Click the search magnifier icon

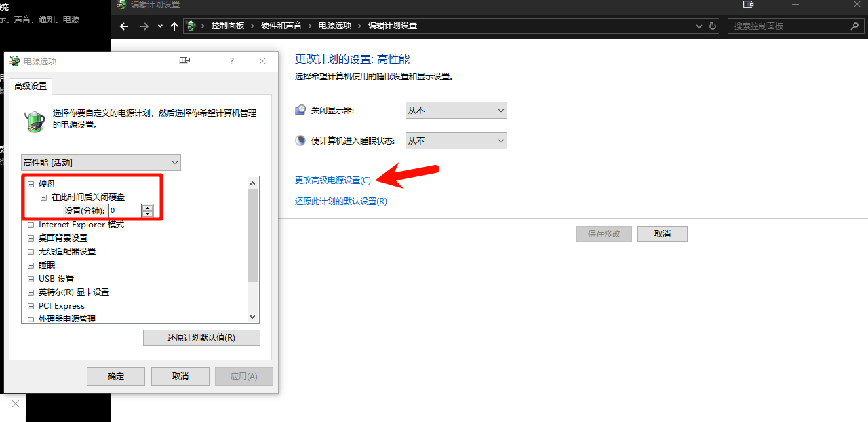[x=854, y=26]
